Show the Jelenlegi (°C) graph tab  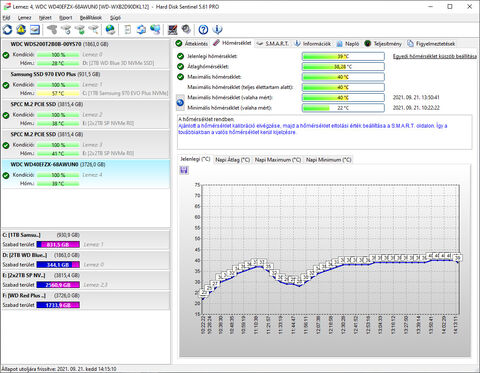click(x=195, y=159)
